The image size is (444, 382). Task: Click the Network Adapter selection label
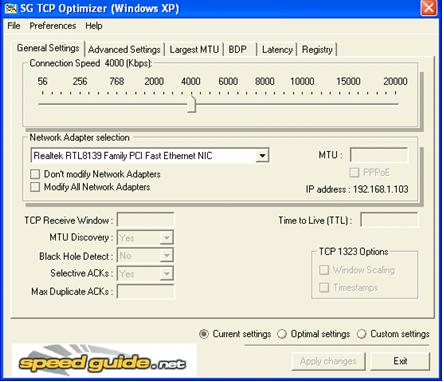(79, 137)
